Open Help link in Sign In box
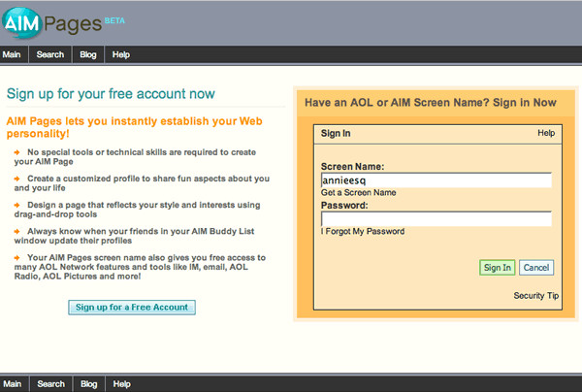The height and width of the screenshot is (392, 582). 546,133
